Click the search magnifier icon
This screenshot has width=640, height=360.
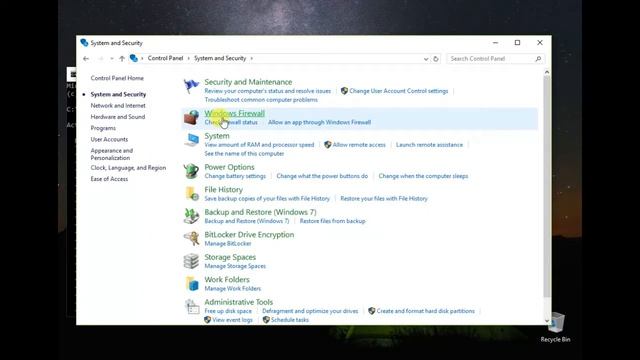pyautogui.click(x=538, y=59)
